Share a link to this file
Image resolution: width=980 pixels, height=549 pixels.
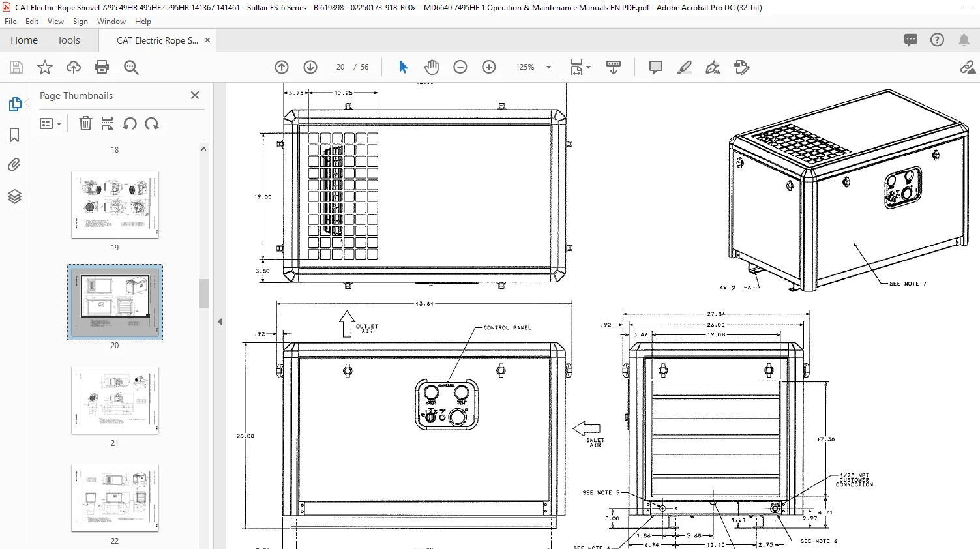coord(968,67)
